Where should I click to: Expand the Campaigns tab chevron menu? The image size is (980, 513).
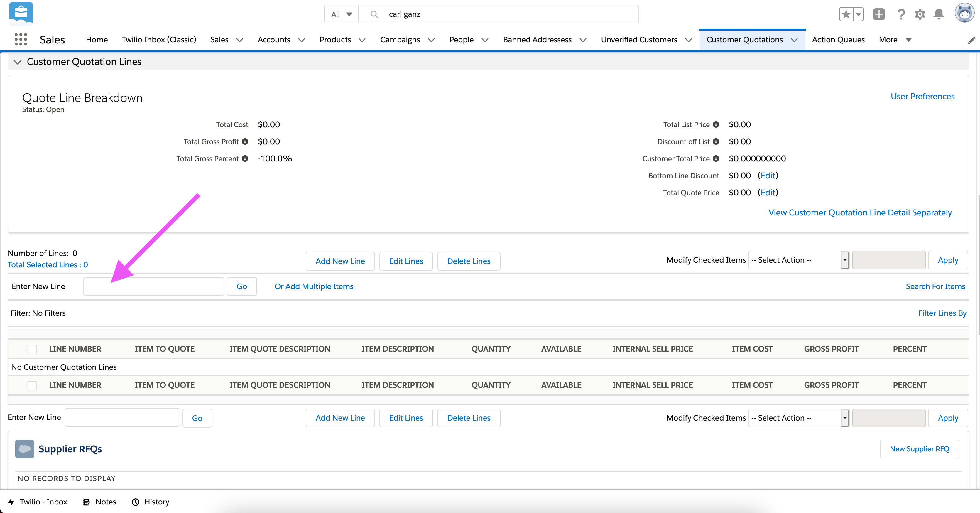[x=431, y=40]
